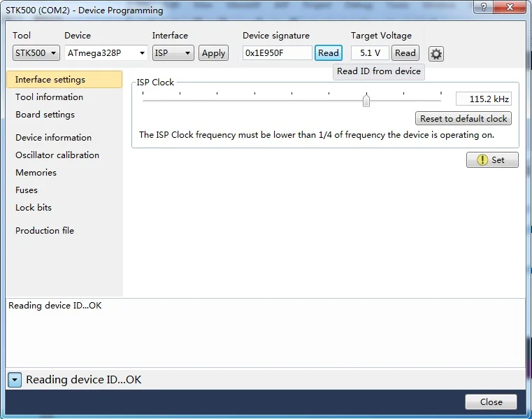532x419 pixels.
Task: Open the Production file page
Action: pos(45,231)
